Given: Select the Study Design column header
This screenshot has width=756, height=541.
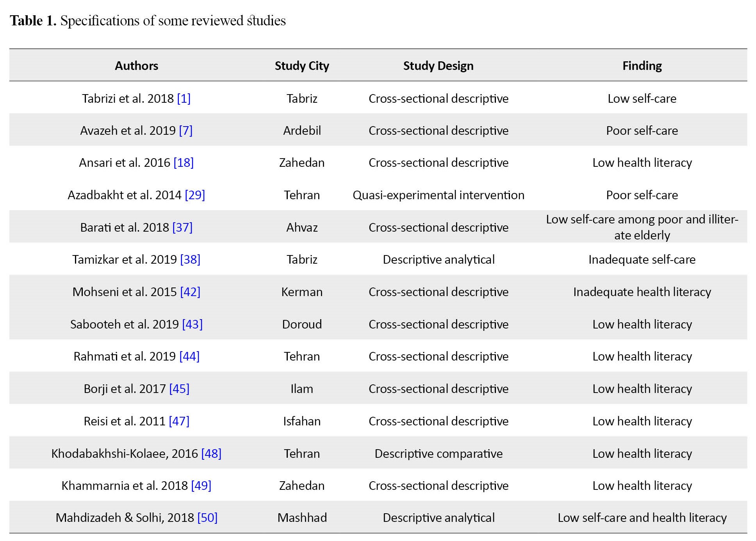Looking at the screenshot, I should click(438, 66).
